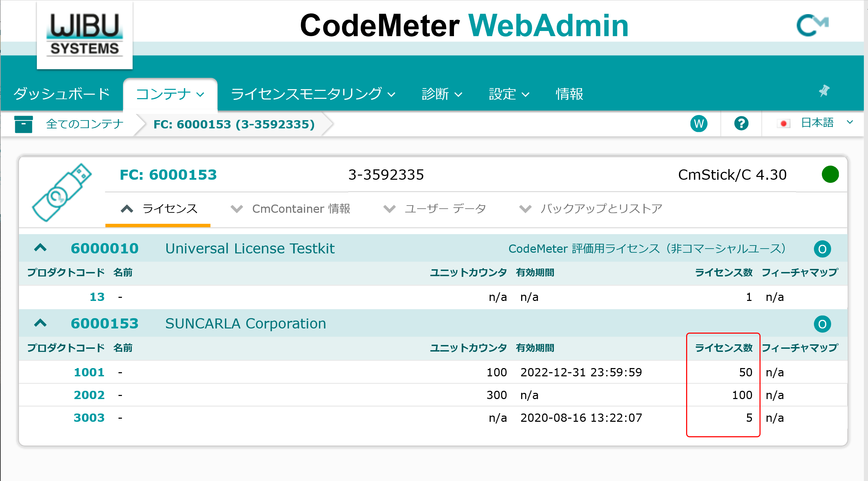Open the 情報 page
The width and height of the screenshot is (868, 481).
click(x=569, y=94)
